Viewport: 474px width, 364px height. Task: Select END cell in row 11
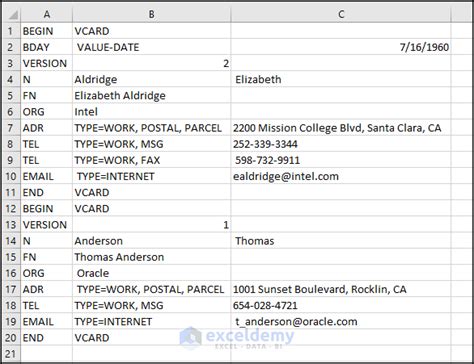(47, 192)
